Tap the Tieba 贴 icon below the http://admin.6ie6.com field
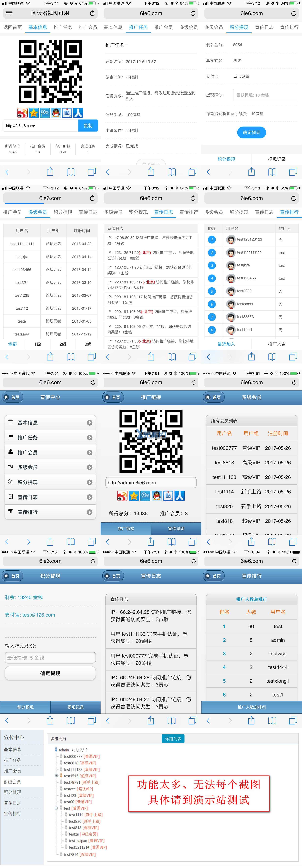This screenshot has width=302, height=868. (168, 496)
